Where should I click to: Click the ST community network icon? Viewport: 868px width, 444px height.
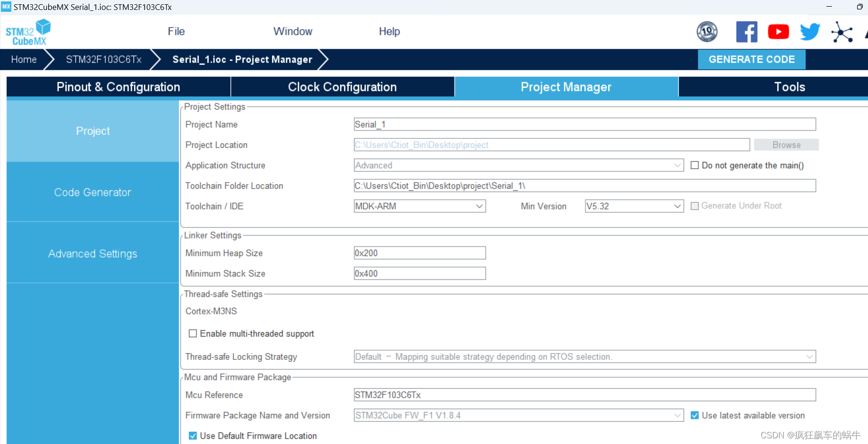(x=842, y=32)
